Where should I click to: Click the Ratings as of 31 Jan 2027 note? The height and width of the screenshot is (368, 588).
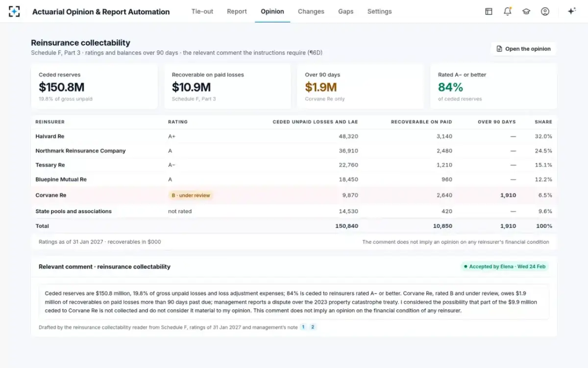tap(99, 242)
